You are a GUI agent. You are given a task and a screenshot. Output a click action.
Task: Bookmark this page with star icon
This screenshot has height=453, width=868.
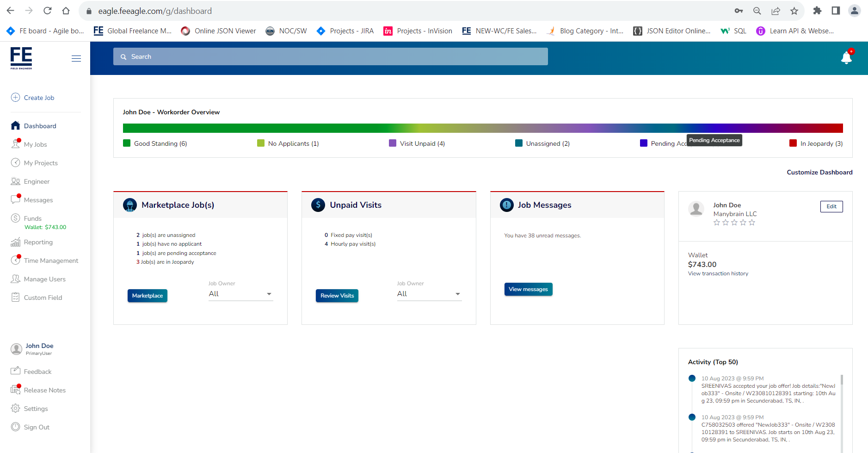pos(794,11)
